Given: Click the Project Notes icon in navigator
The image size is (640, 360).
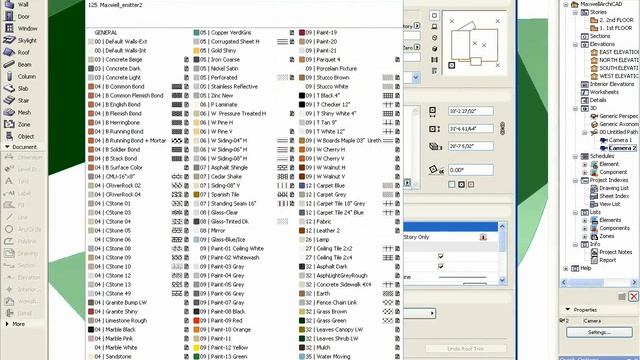Looking at the screenshot, I should coord(594,252).
